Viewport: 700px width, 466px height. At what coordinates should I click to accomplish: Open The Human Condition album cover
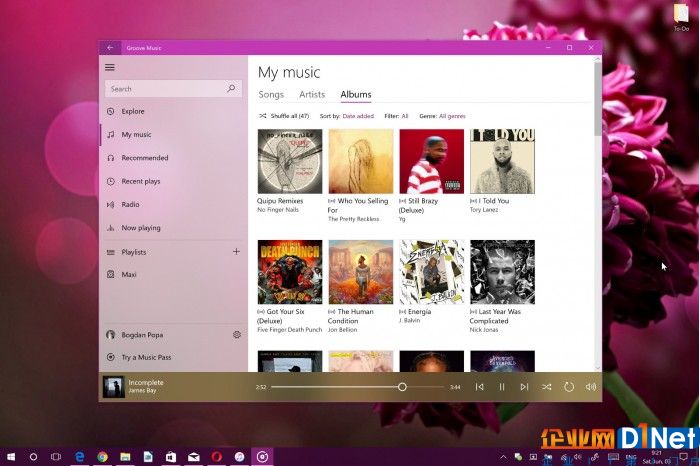pyautogui.click(x=361, y=272)
